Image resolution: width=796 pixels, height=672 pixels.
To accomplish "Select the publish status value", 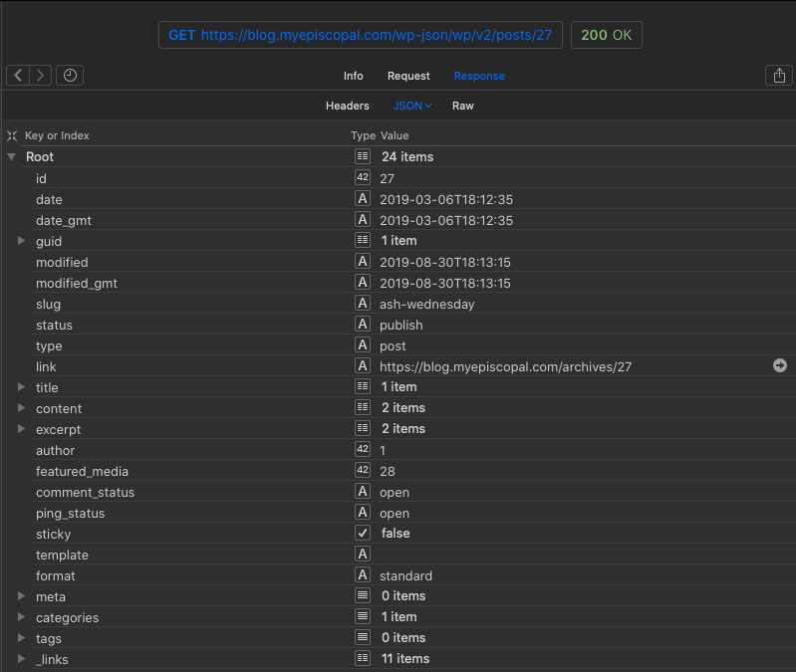I will (x=401, y=326).
